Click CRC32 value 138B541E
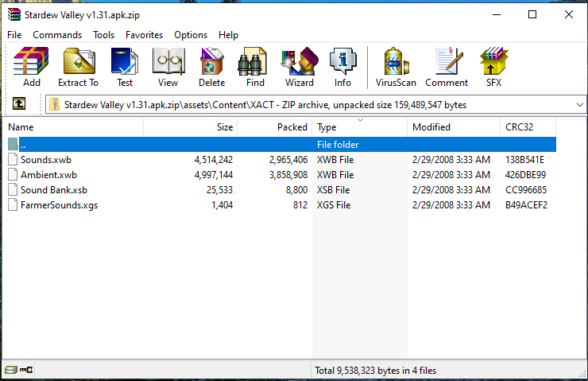This screenshot has width=588, height=381. (x=524, y=160)
